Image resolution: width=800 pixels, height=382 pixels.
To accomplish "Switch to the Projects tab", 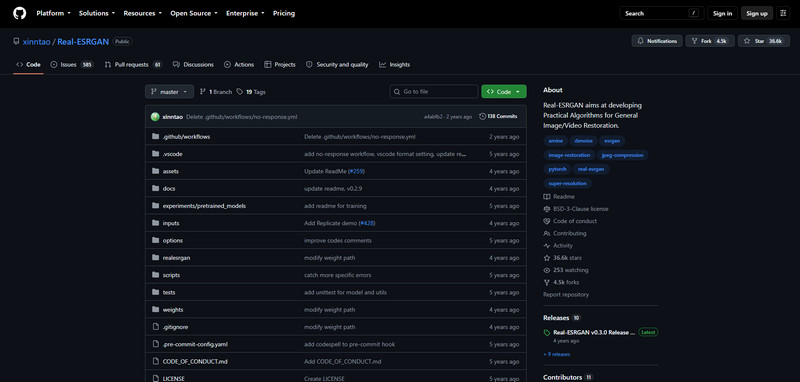I will [x=280, y=65].
